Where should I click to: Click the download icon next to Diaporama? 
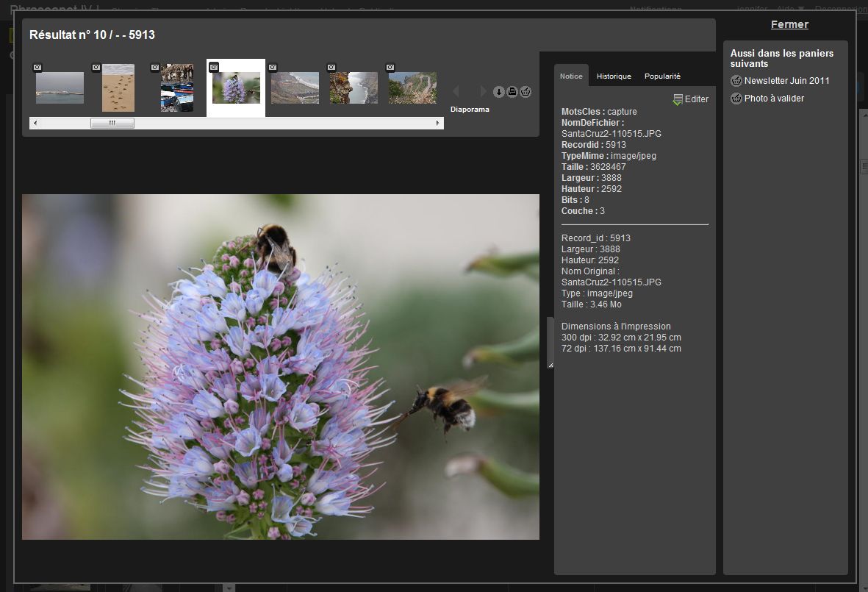[x=498, y=92]
